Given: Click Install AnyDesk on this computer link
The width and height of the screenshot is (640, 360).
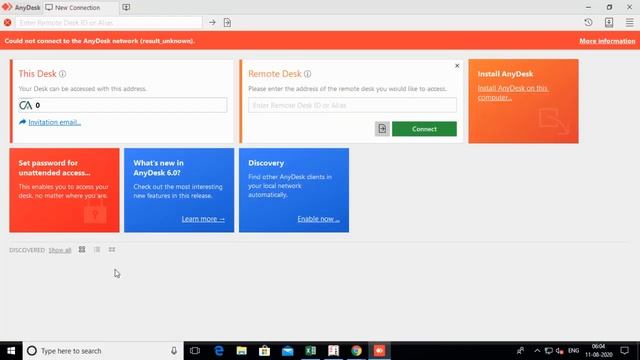Looking at the screenshot, I should 513,93.
